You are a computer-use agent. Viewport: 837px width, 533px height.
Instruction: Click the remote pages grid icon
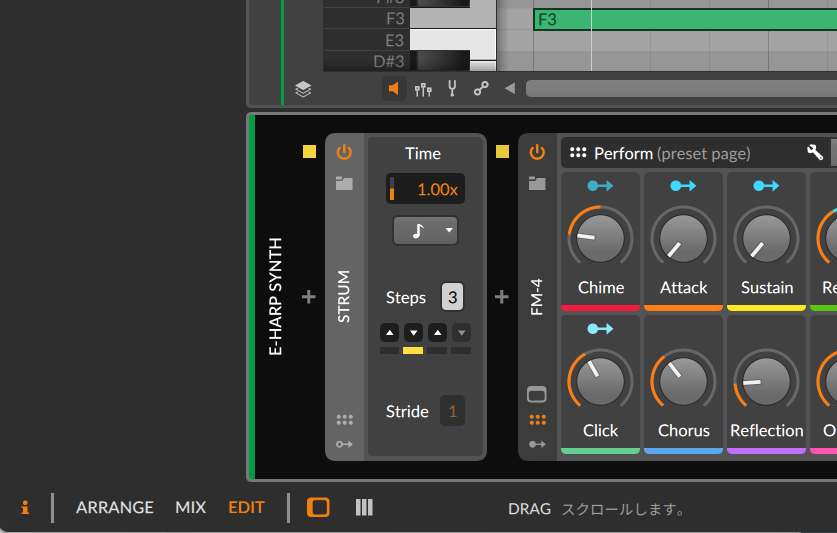pyautogui.click(x=578, y=153)
